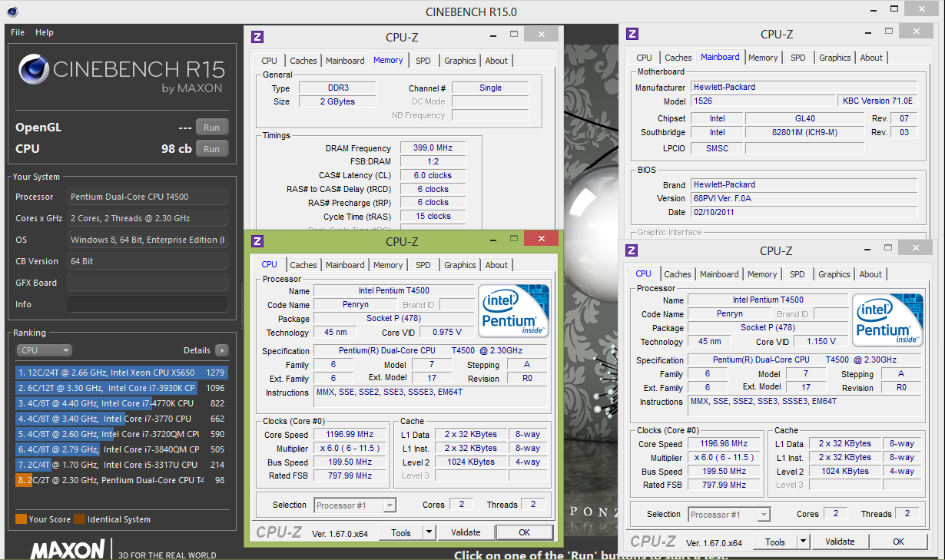
Task: Open About tab in white CPU-tab CPU-Z window
Action: [870, 274]
